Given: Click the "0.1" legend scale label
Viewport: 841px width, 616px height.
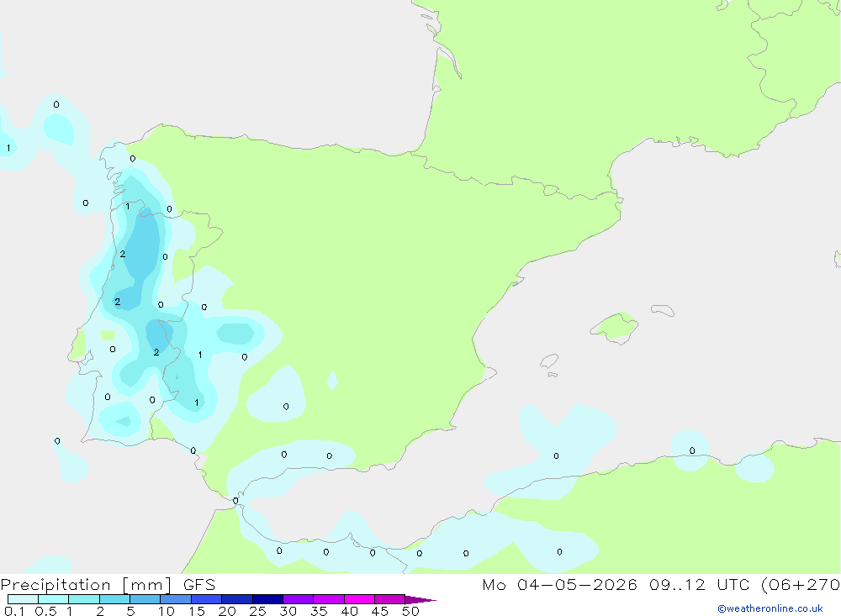Looking at the screenshot, I should pyautogui.click(x=14, y=611).
